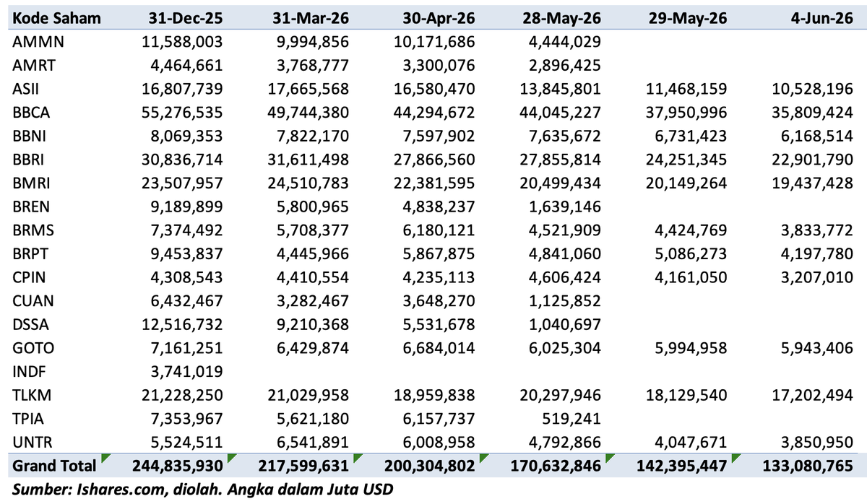Select the GOTO stock code cell
The width and height of the screenshot is (867, 504).
[x=35, y=348]
